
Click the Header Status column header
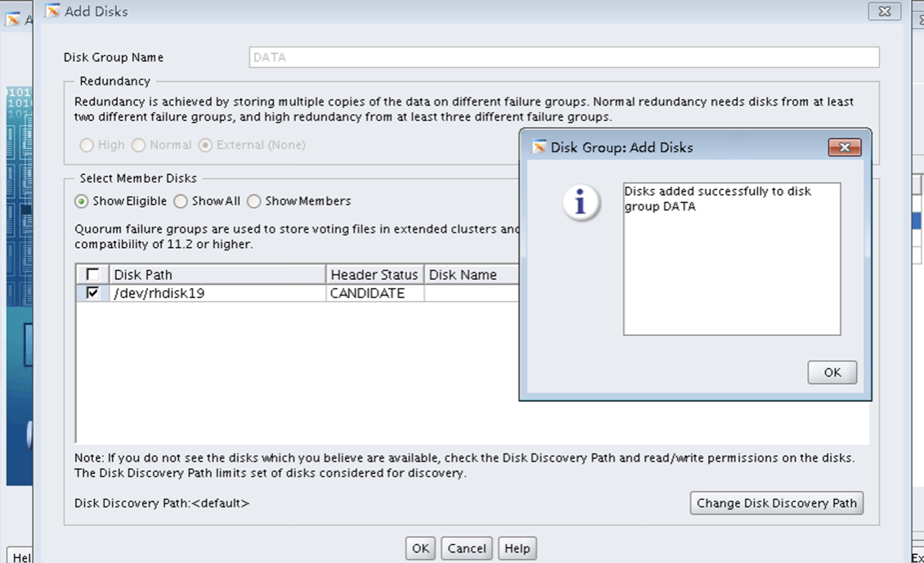(x=375, y=275)
